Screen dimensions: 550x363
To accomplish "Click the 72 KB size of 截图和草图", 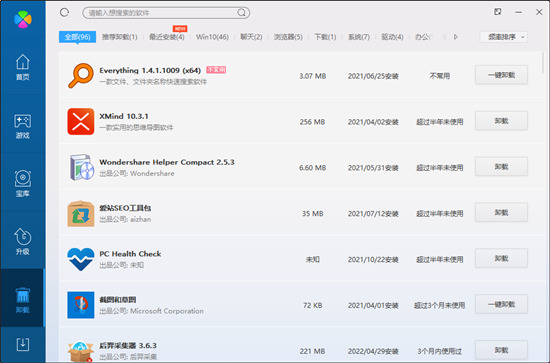I will (x=313, y=305).
